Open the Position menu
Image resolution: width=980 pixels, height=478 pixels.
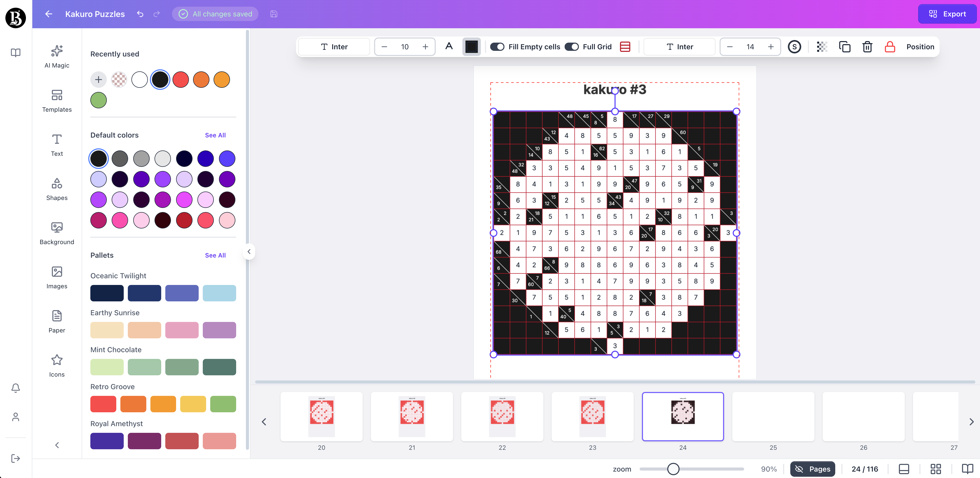pos(920,46)
